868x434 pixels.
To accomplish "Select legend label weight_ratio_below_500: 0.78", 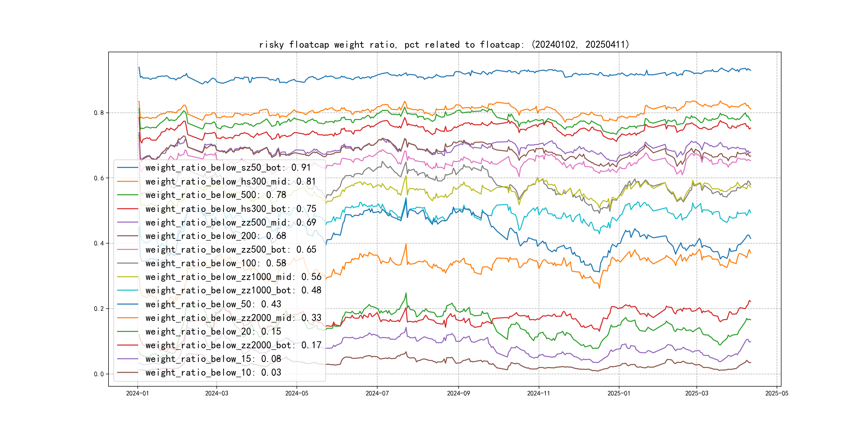I will click(x=216, y=195).
